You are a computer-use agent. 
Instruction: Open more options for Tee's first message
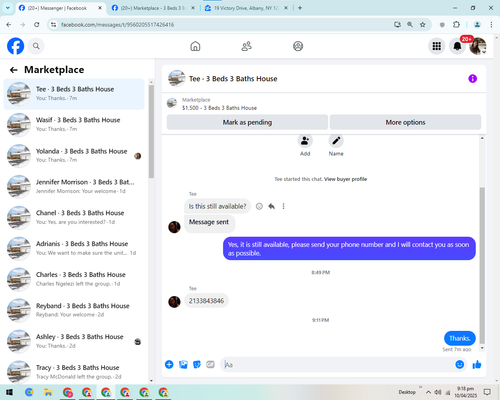point(283,206)
